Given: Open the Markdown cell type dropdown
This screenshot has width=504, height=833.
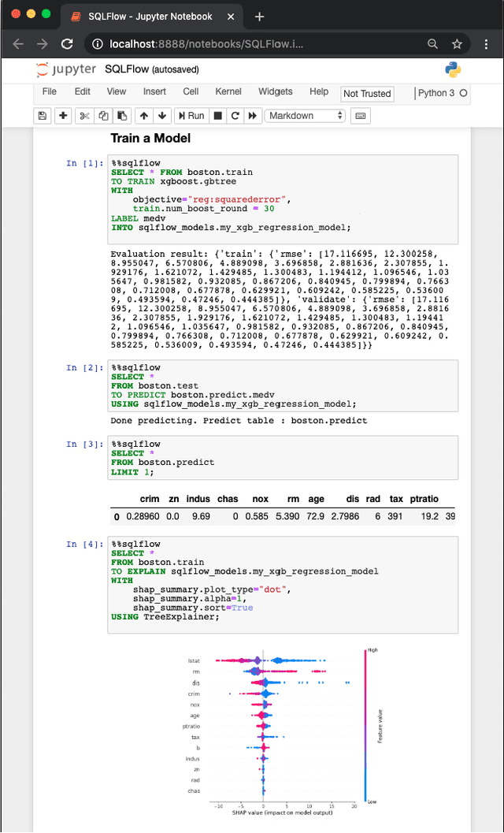Looking at the screenshot, I should [x=306, y=116].
